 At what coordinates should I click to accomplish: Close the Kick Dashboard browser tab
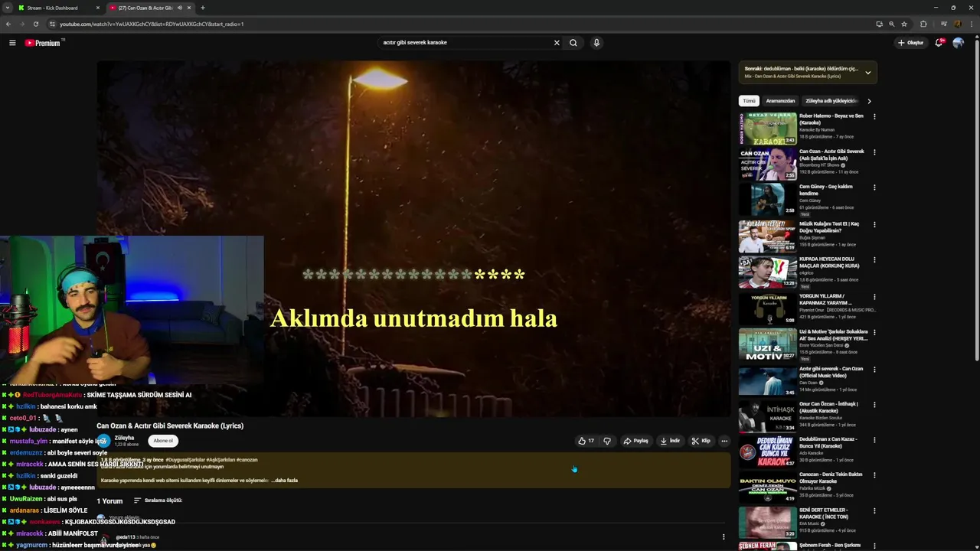pyautogui.click(x=98, y=8)
